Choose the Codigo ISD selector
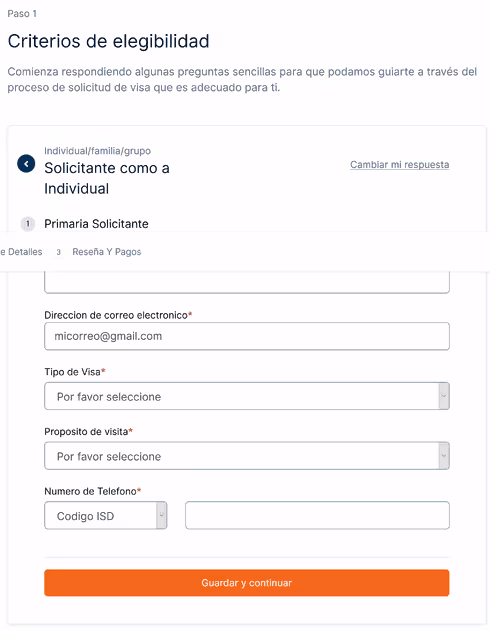This screenshot has height=630, width=490. tap(106, 515)
